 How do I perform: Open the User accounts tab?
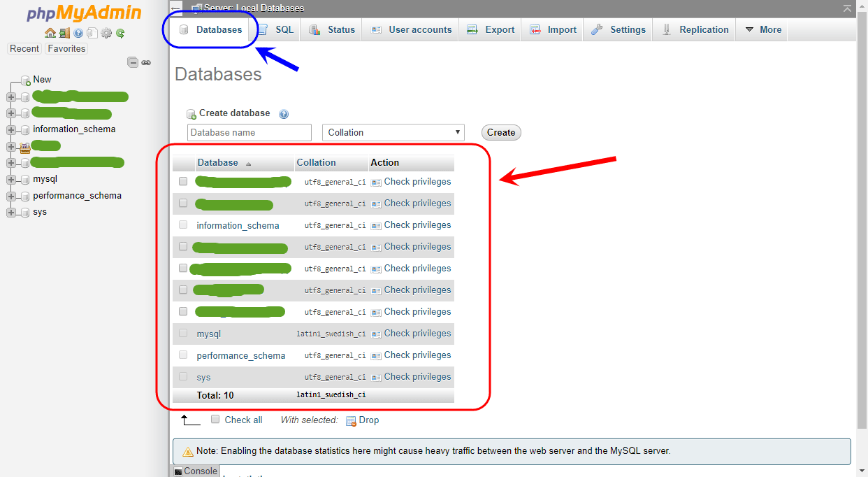pyautogui.click(x=411, y=29)
